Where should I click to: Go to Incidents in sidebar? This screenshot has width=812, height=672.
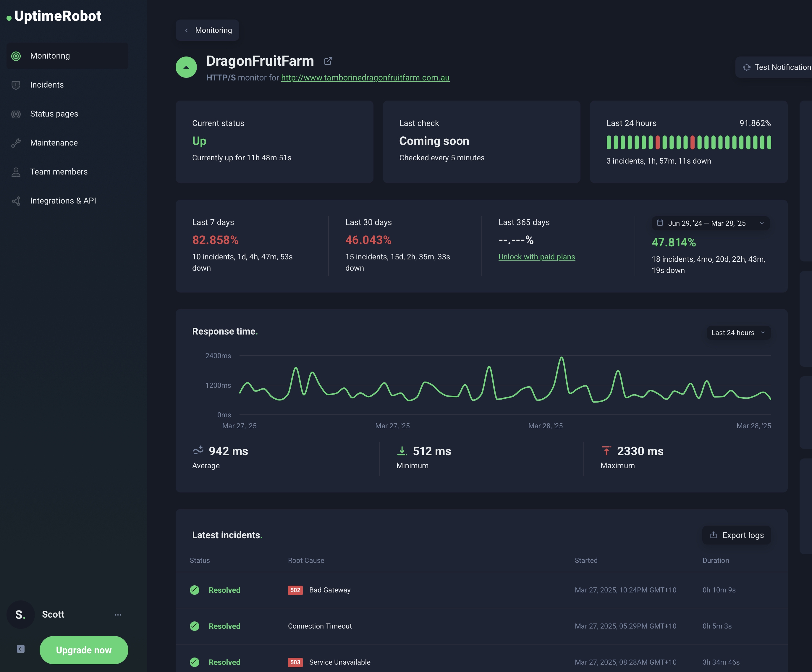pyautogui.click(x=67, y=85)
